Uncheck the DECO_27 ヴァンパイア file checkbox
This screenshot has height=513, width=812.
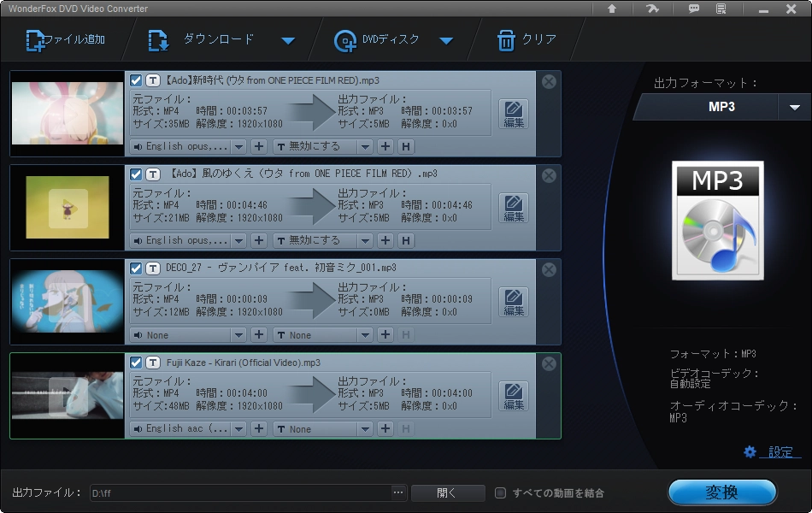[136, 268]
